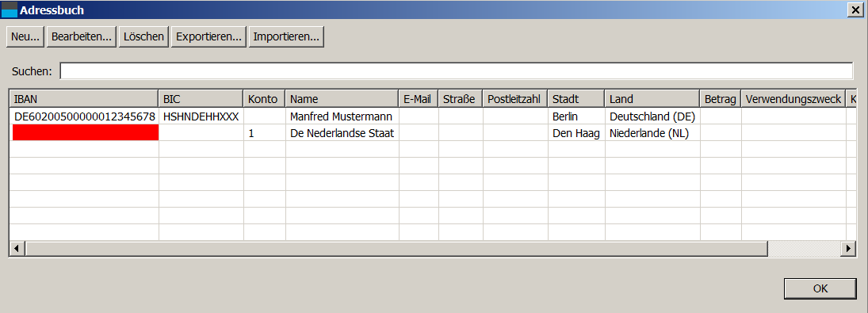
Task: Click the horizontal scrollbar left arrow
Action: pyautogui.click(x=17, y=249)
